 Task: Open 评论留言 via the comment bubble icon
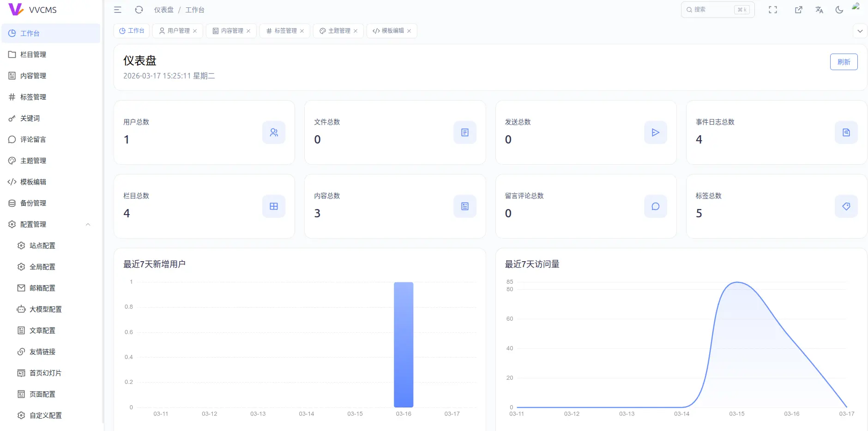pos(32,139)
